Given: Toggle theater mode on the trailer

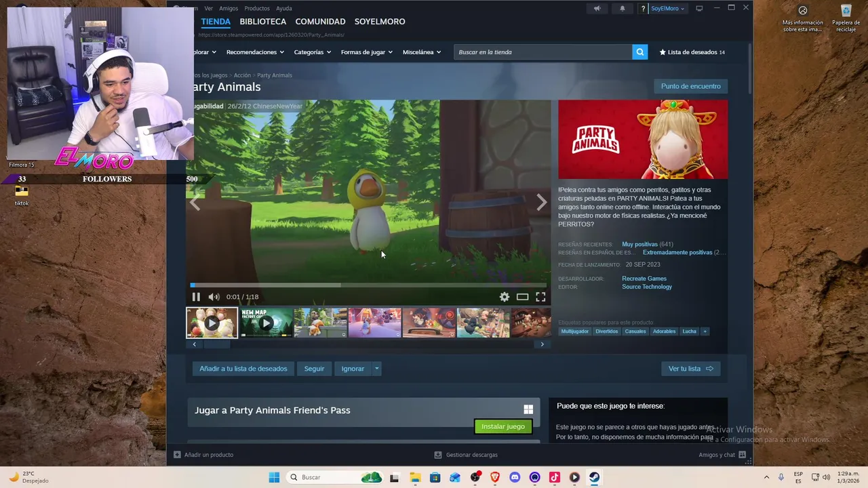Looking at the screenshot, I should tap(522, 297).
